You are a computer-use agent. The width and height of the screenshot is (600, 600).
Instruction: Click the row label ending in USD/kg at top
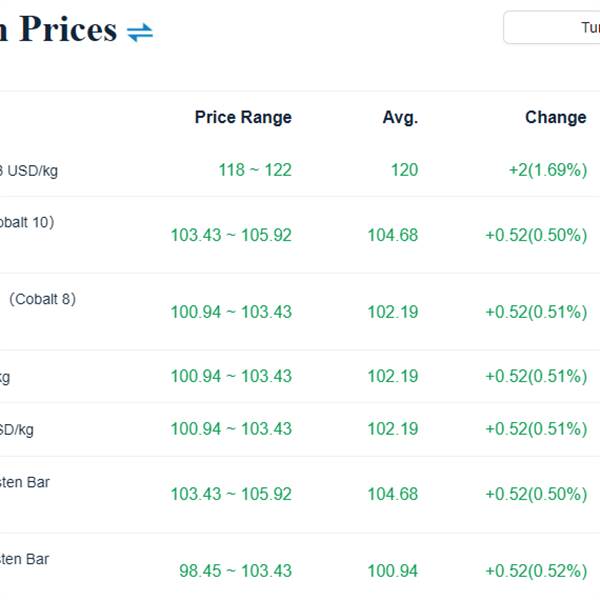point(30,171)
